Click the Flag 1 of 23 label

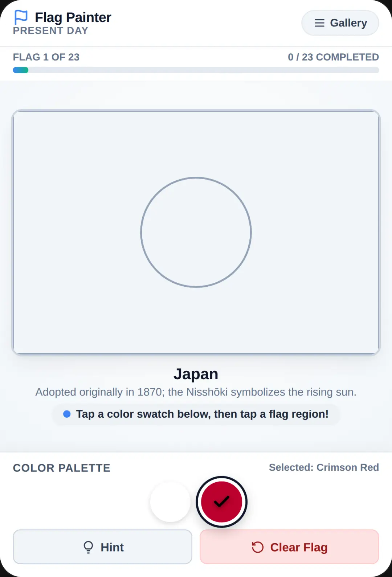coord(46,57)
